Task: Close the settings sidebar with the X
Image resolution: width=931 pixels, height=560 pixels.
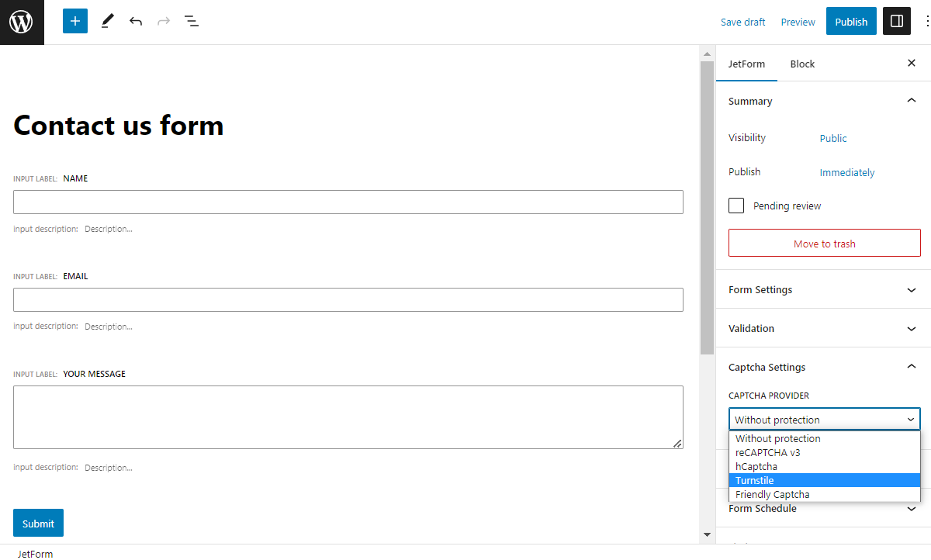Action: pos(912,63)
